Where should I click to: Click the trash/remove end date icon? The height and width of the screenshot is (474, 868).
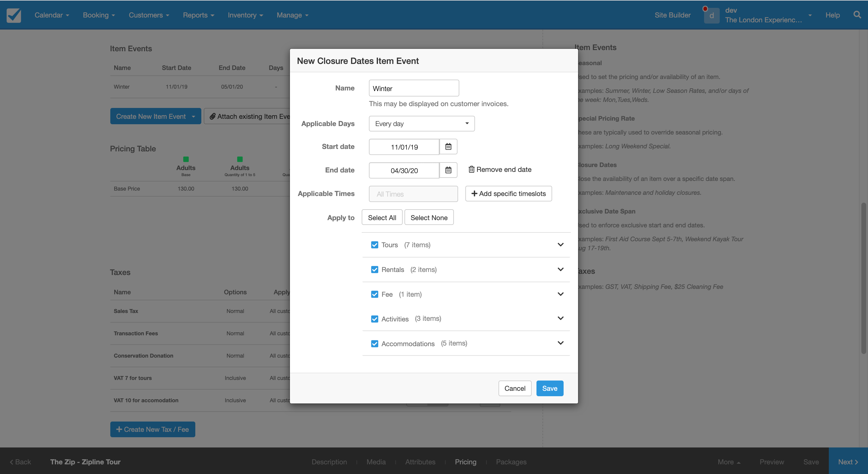471,170
